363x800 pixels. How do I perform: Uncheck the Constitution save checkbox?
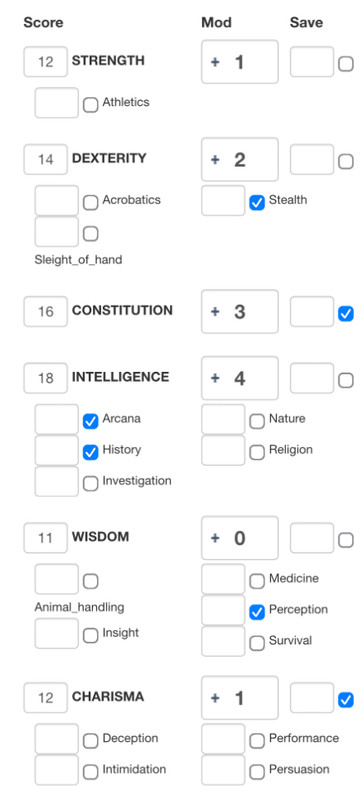click(346, 314)
